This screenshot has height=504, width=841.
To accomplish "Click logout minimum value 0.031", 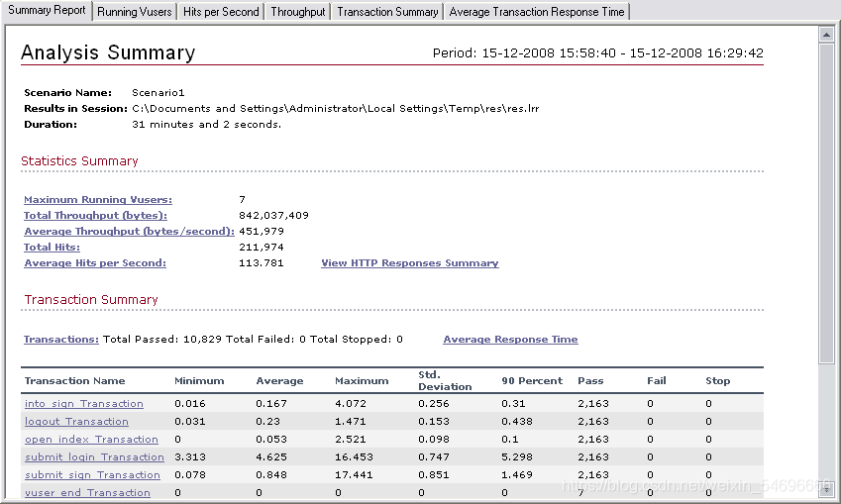I will click(x=190, y=422).
